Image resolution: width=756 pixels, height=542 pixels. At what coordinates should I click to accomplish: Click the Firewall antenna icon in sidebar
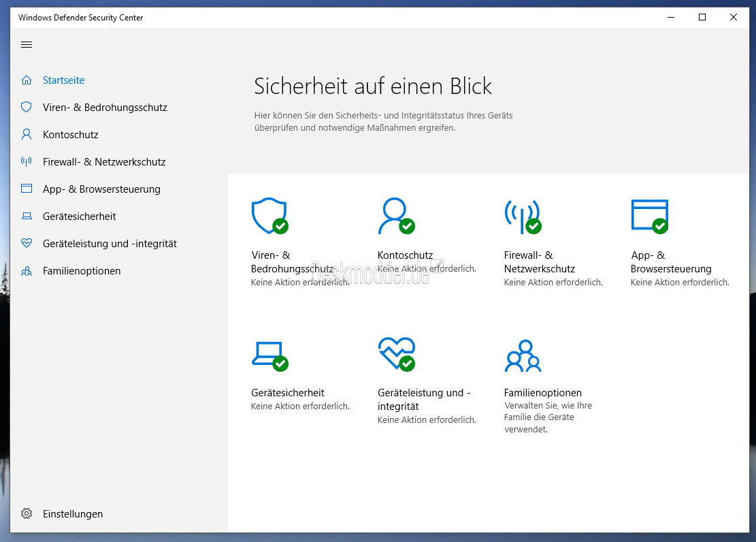click(x=27, y=161)
